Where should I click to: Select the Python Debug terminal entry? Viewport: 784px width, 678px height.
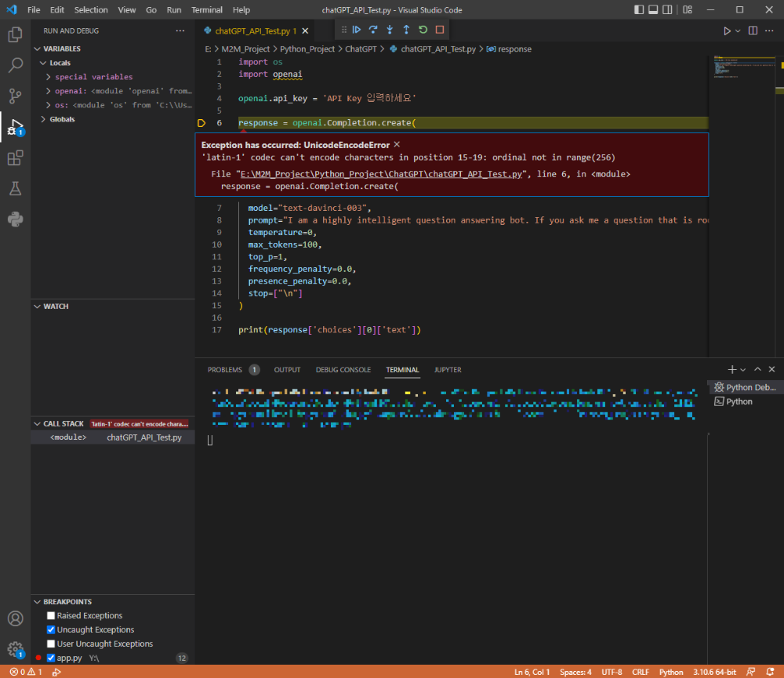click(x=745, y=387)
